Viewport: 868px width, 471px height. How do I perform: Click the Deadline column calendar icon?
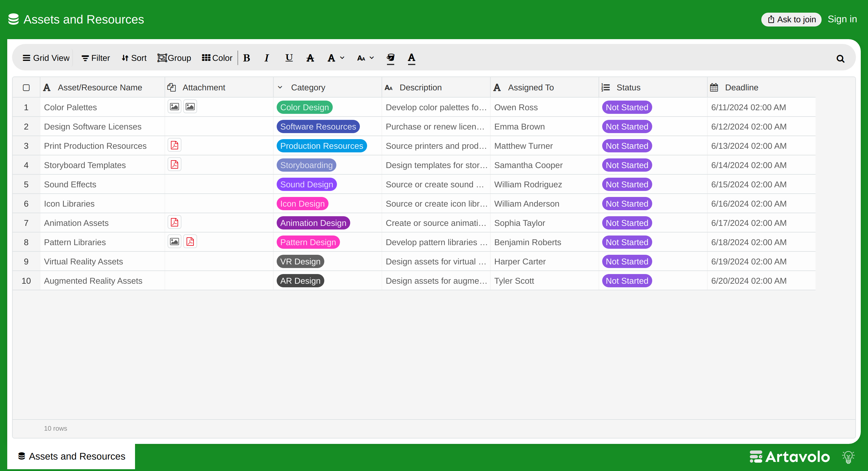pyautogui.click(x=714, y=88)
